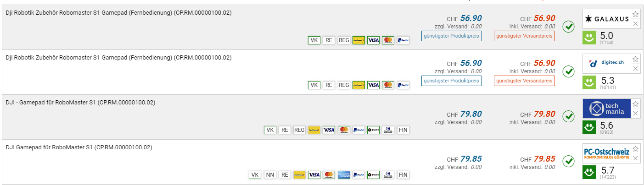Open the digitec.ch shop logo
This screenshot has height=185, width=644.
coord(606,64)
